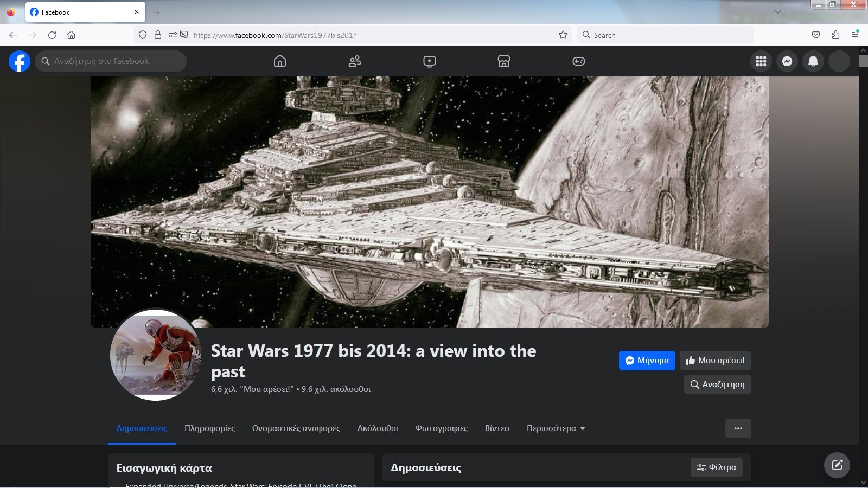Open the list all tabs dropdown
This screenshot has height=488, width=868.
click(778, 12)
